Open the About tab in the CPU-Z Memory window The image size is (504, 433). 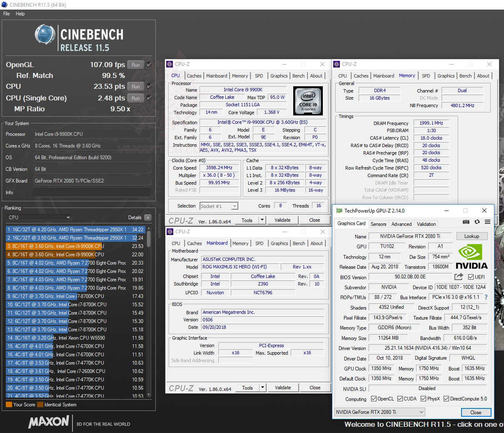[x=483, y=76]
